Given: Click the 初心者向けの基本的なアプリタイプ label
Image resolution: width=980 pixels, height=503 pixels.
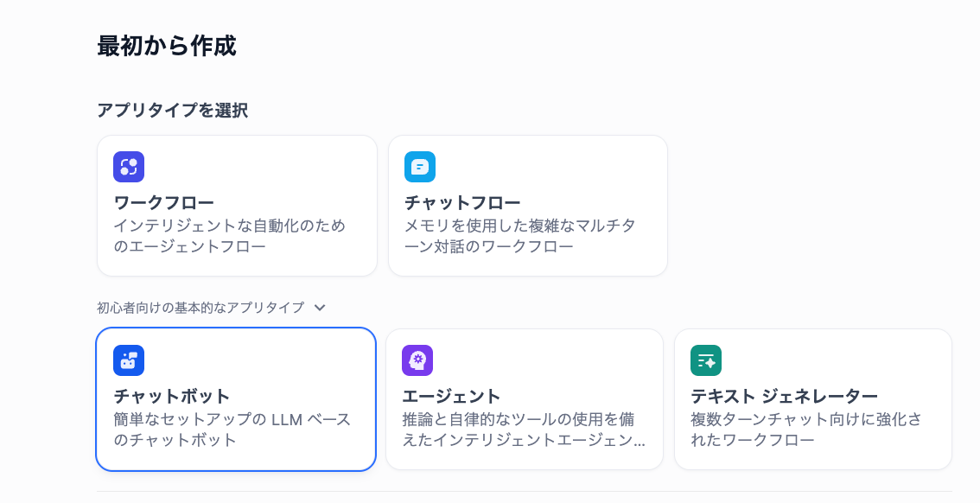Looking at the screenshot, I should pyautogui.click(x=200, y=308).
